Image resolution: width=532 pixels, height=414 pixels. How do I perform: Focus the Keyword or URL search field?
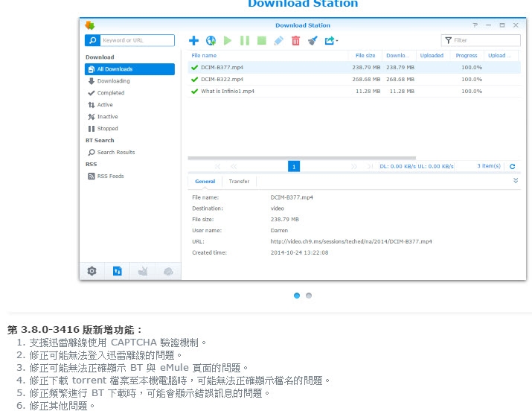click(138, 40)
